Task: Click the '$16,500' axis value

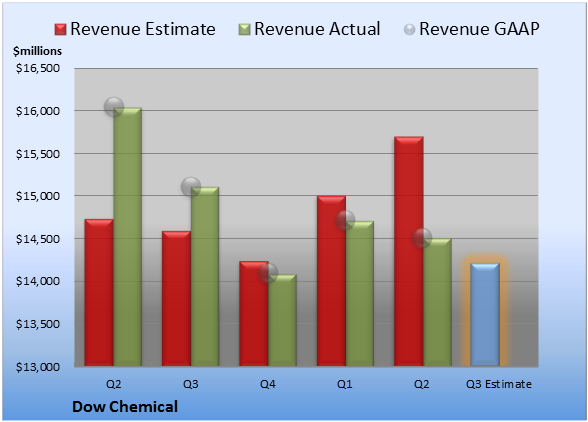Action: (38, 68)
